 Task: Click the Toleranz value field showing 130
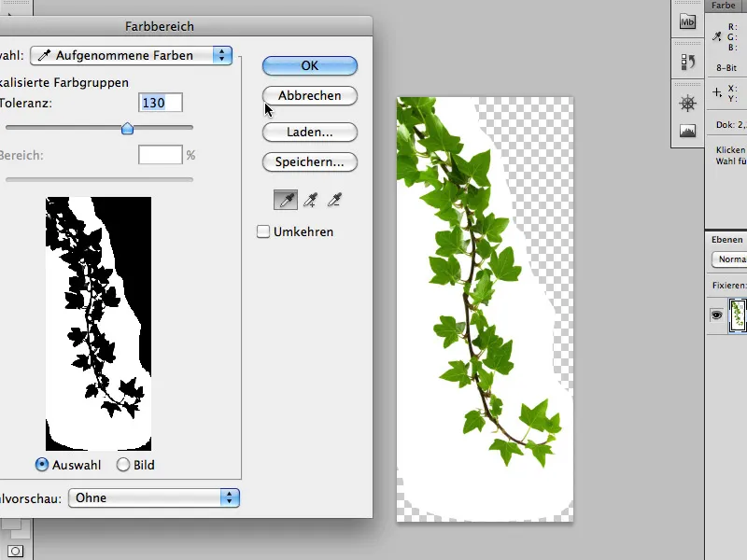pos(160,103)
